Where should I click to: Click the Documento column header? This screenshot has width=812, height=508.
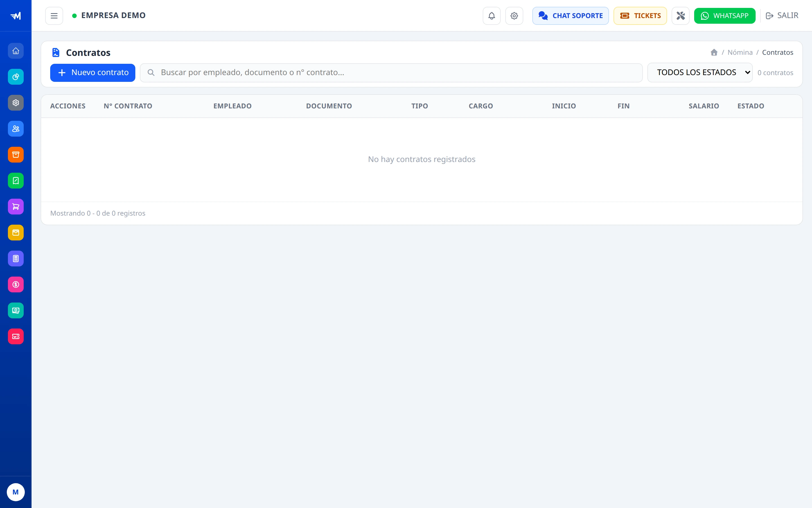click(x=329, y=106)
